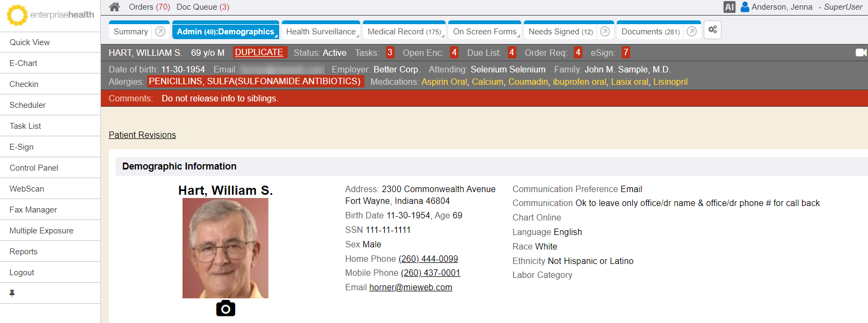
Task: Click the Patient Revisions link
Action: pyautogui.click(x=142, y=135)
